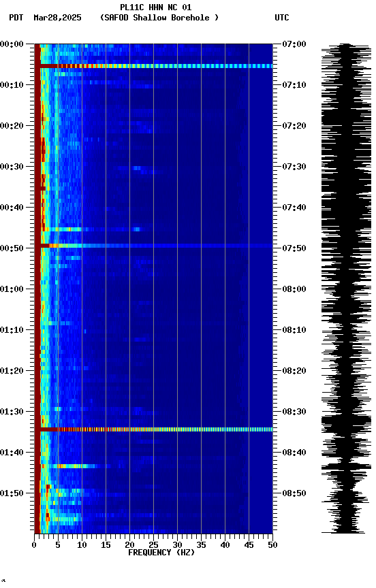Click the 07:30 UTC time label

click(x=294, y=167)
